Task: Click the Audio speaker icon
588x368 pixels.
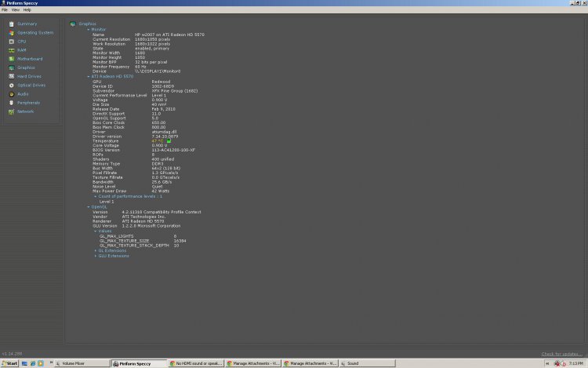Action: [11, 94]
